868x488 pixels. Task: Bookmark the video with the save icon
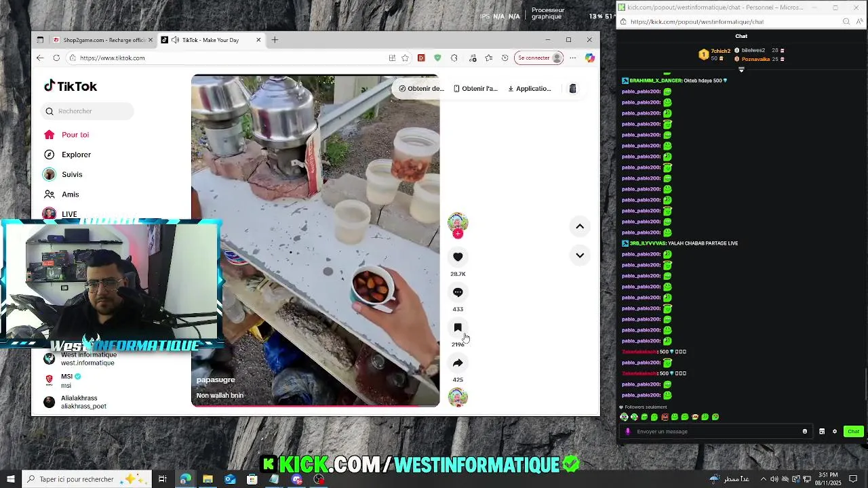458,327
